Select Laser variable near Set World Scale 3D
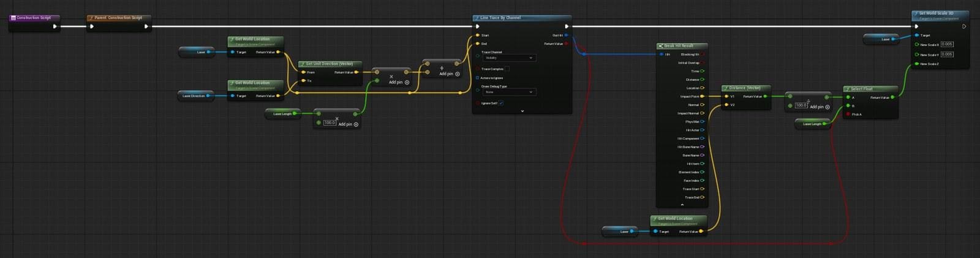Image resolution: width=980 pixels, height=258 pixels. point(881,39)
